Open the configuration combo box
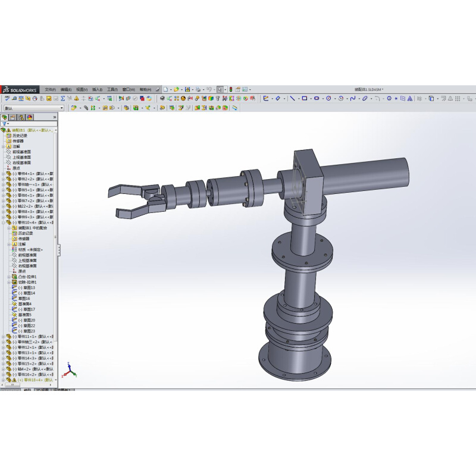The image size is (476, 476). 34,108
